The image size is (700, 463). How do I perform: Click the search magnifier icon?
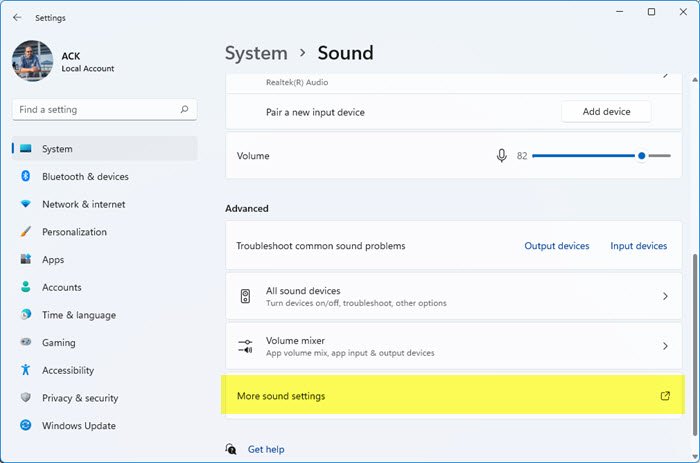pyautogui.click(x=184, y=110)
